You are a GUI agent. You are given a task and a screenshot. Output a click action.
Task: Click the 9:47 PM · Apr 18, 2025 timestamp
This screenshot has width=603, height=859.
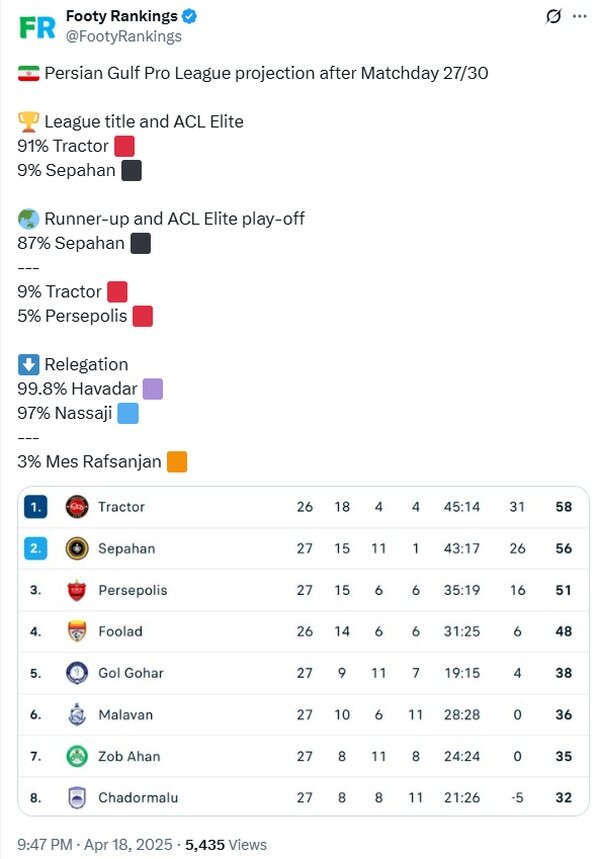(x=96, y=845)
